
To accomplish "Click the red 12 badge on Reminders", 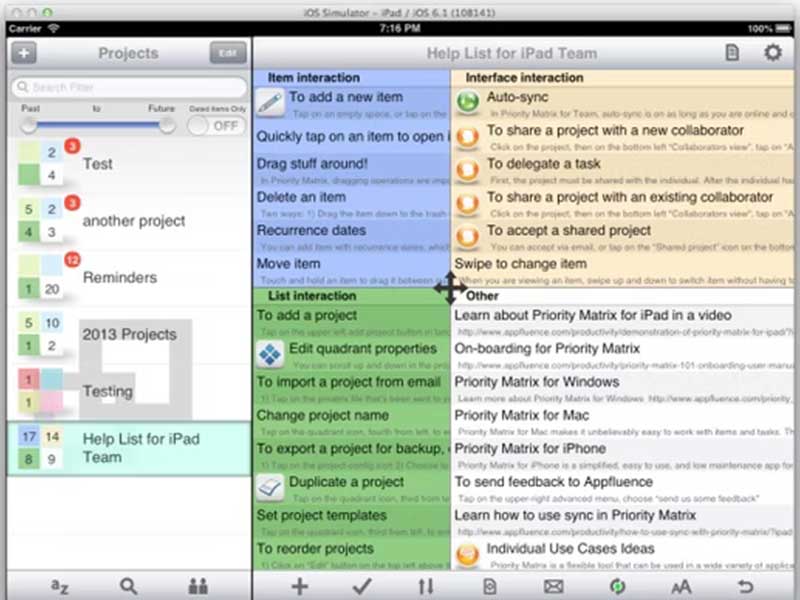I will [72, 260].
